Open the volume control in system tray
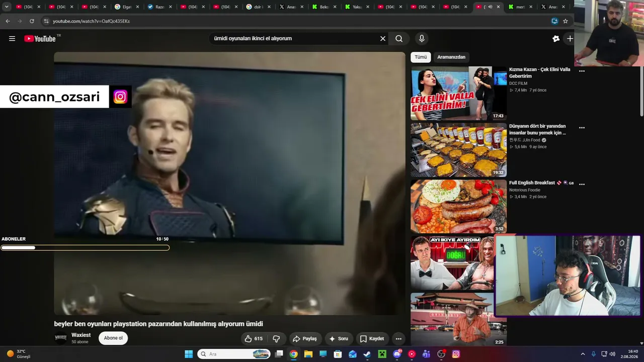The width and height of the screenshot is (644, 362). coord(612,354)
